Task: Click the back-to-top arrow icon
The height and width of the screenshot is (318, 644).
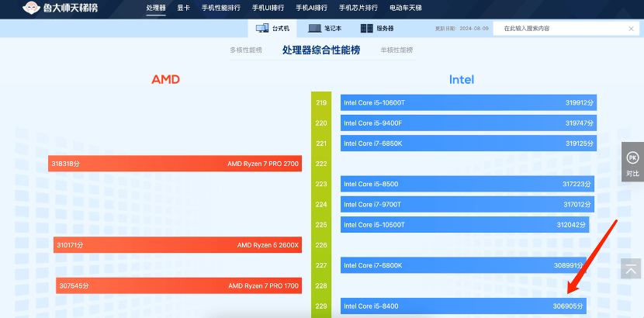Action: 632,270
